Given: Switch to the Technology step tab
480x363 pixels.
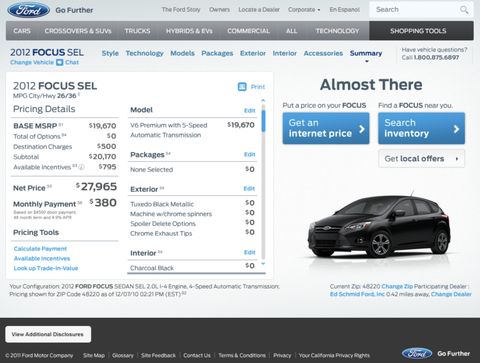Looking at the screenshot, I should click(x=144, y=53).
